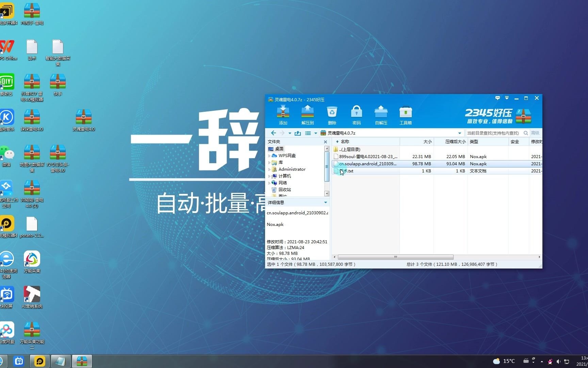Open 76知乎-雷电 desktop archive
Viewport: 588px width, 368px height.
[32, 14]
